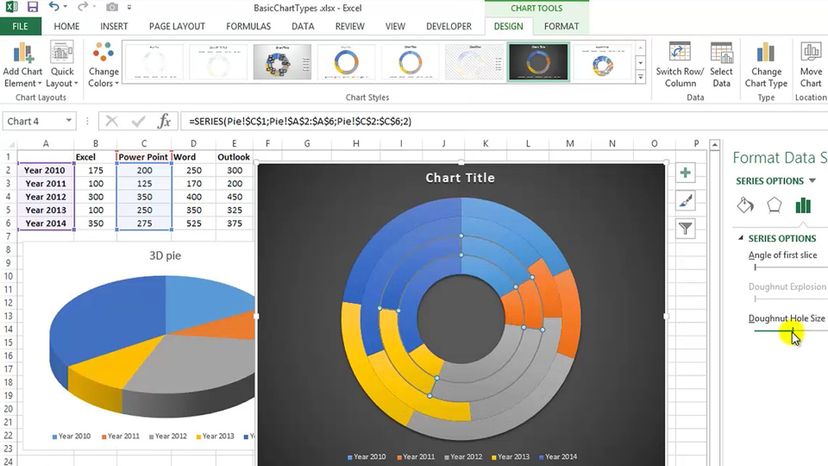Switch to the DEVELOPER tab
The width and height of the screenshot is (828, 466).
tap(449, 26)
